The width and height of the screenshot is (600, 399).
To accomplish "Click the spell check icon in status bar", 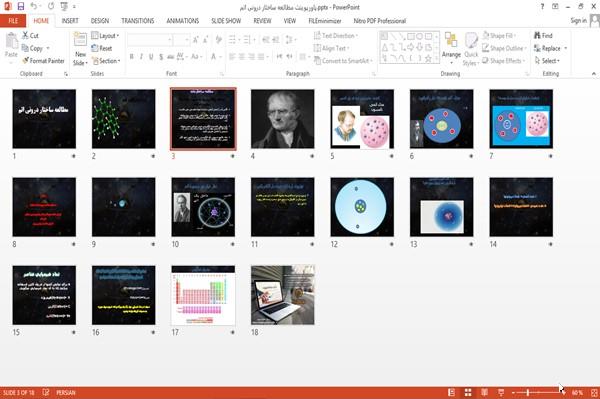I will coord(46,392).
